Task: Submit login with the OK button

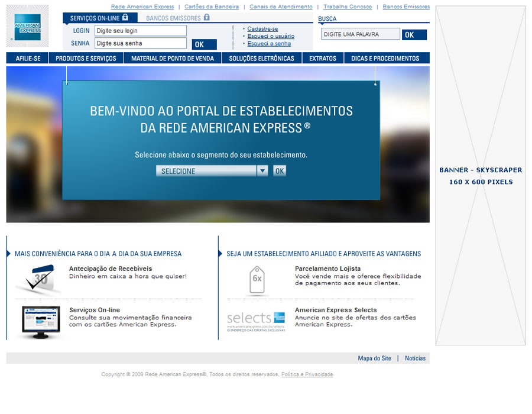Action: click(204, 44)
